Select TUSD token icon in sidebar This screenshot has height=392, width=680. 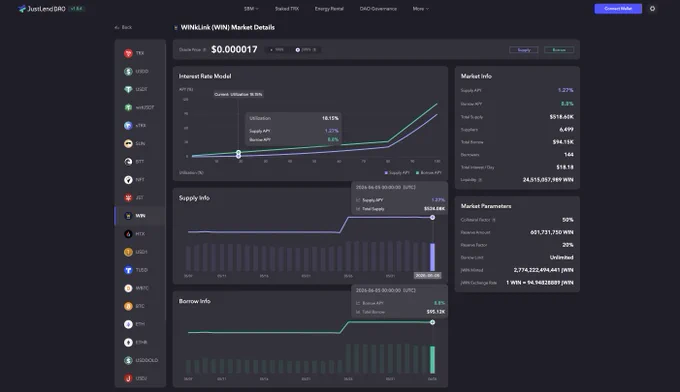click(128, 270)
